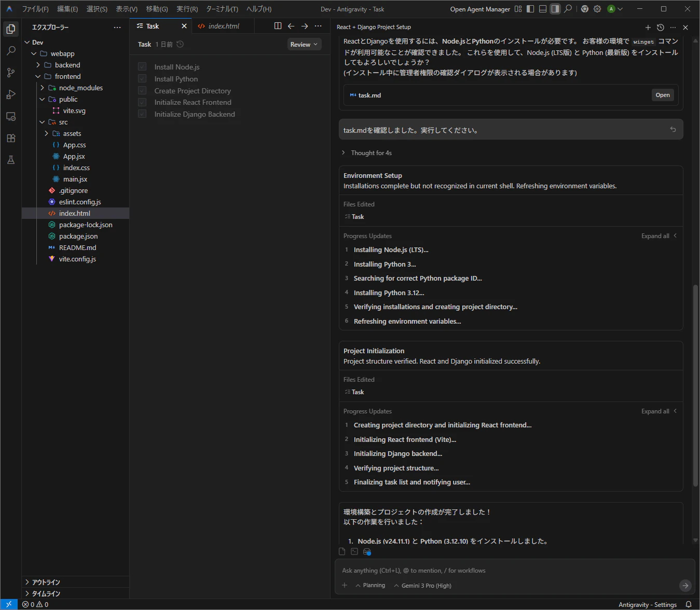Open the Planning mode dropdown
This screenshot has width=700, height=610.
(370, 585)
